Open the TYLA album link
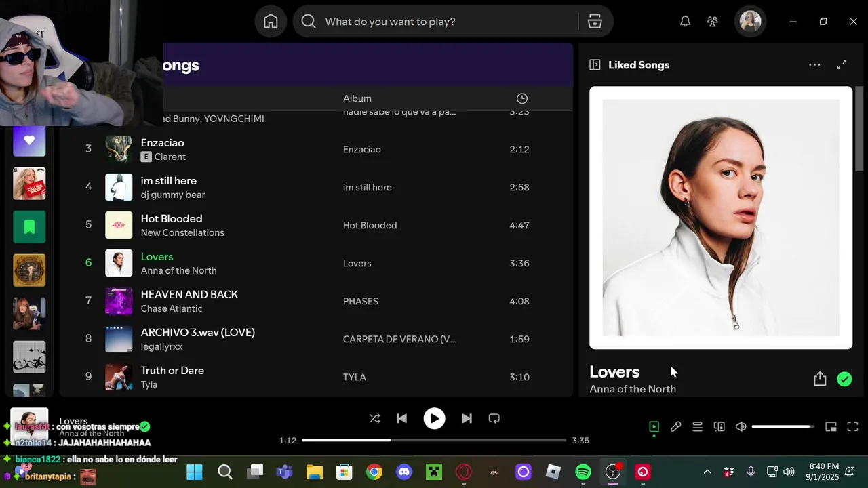Screen dimensions: 868x488 click(355, 377)
